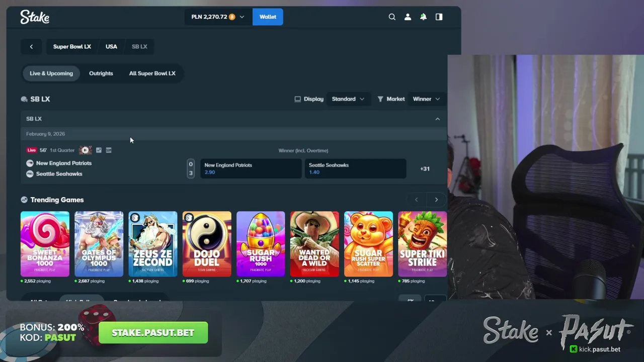
Task: Click the match score box 0-3
Action: (x=191, y=169)
